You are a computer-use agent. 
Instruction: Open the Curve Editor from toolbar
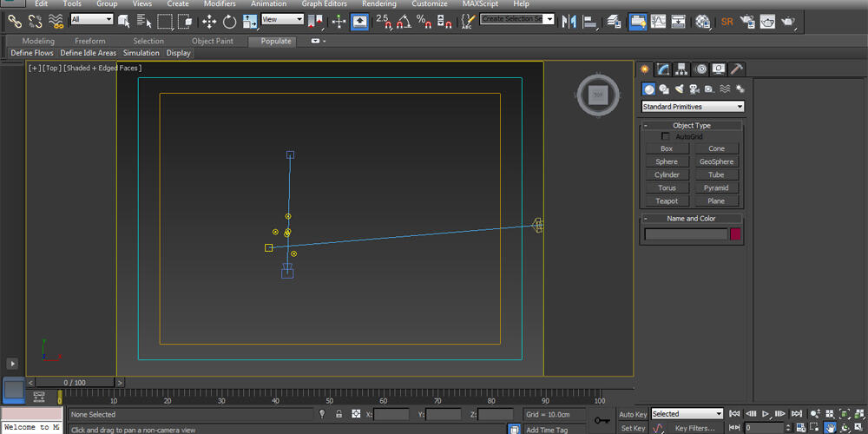[x=657, y=21]
